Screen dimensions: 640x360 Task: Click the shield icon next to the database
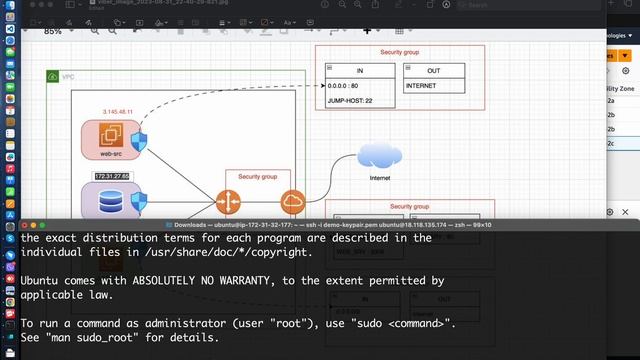point(139,202)
